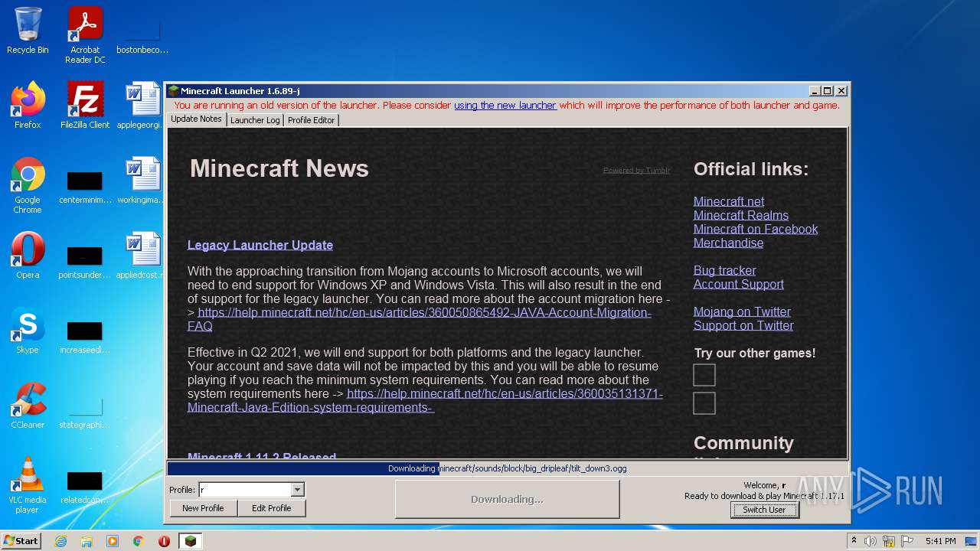Image resolution: width=980 pixels, height=551 pixels.
Task: Click Powered by Tumblr link
Action: 636,171
